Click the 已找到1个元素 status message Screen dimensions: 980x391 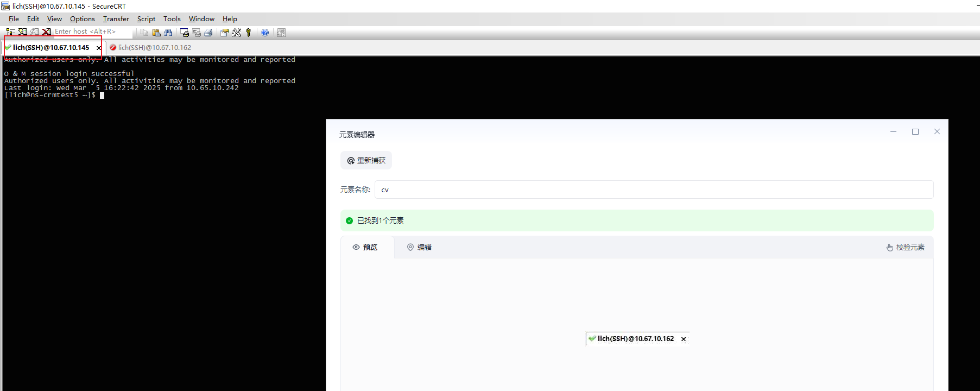coord(380,220)
